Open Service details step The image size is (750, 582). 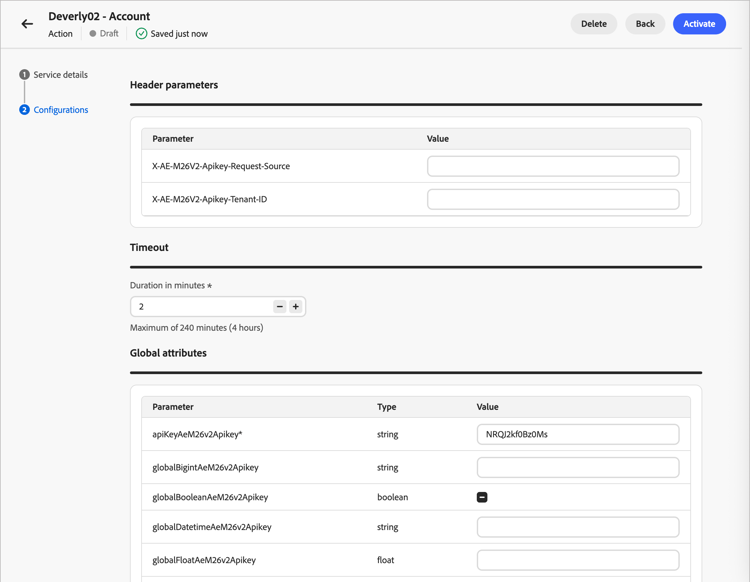(x=60, y=75)
